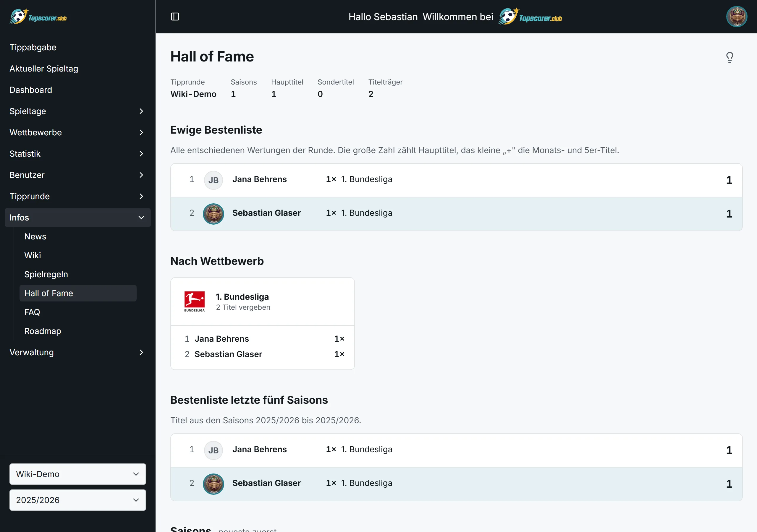Click Sebastian Glaser name in Ewige Bestenliste

click(266, 213)
